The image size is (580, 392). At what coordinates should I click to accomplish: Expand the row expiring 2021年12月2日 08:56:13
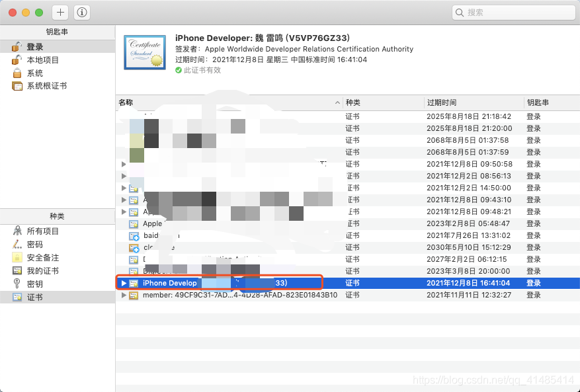coord(124,176)
